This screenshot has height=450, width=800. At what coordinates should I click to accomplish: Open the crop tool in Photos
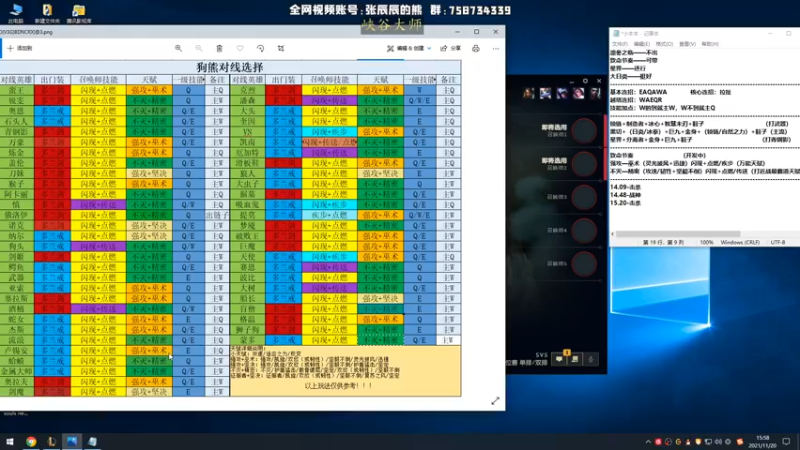tap(281, 48)
